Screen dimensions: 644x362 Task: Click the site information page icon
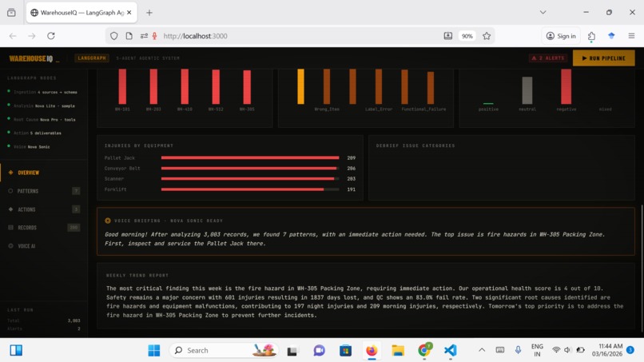coord(129,36)
